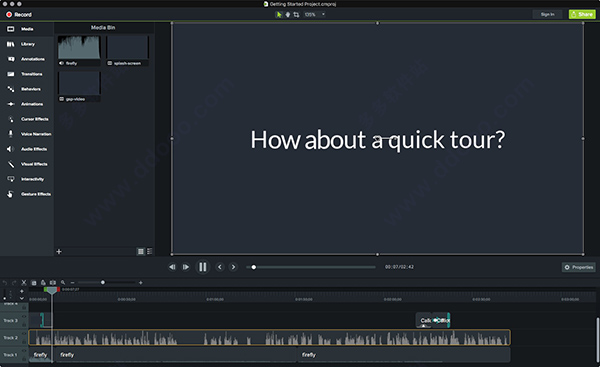Click the Sign In button
600x367 pixels.
[547, 14]
